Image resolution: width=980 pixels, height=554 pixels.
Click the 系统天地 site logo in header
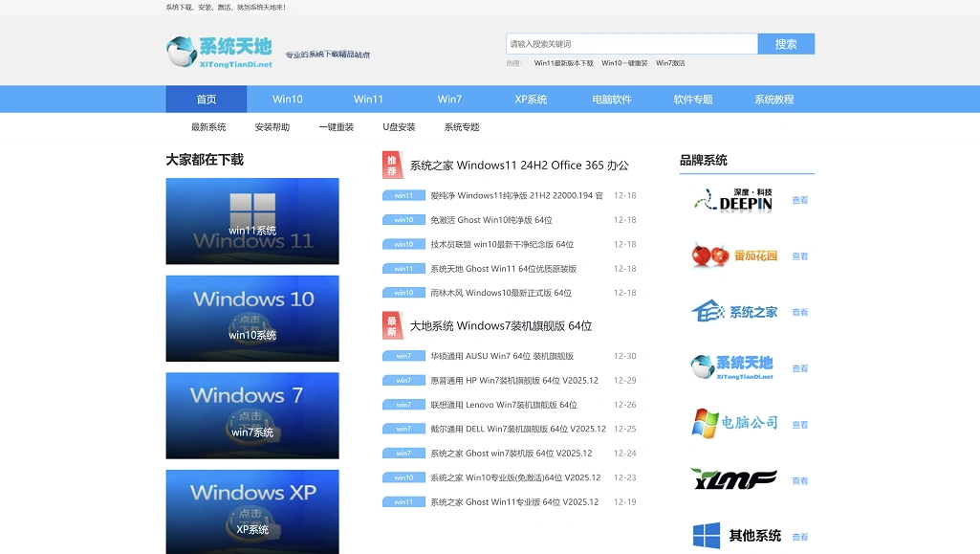220,52
